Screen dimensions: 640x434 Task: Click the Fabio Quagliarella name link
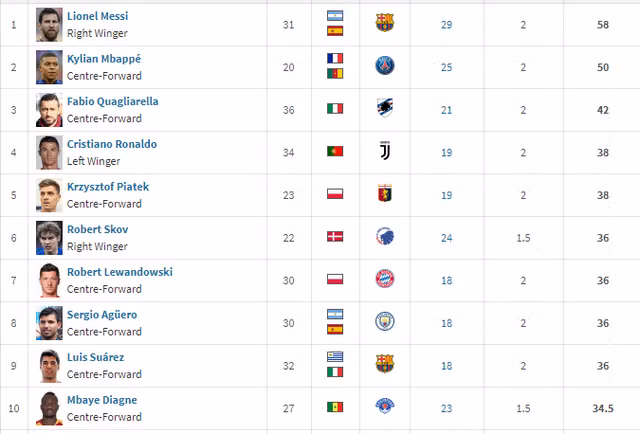pos(112,102)
